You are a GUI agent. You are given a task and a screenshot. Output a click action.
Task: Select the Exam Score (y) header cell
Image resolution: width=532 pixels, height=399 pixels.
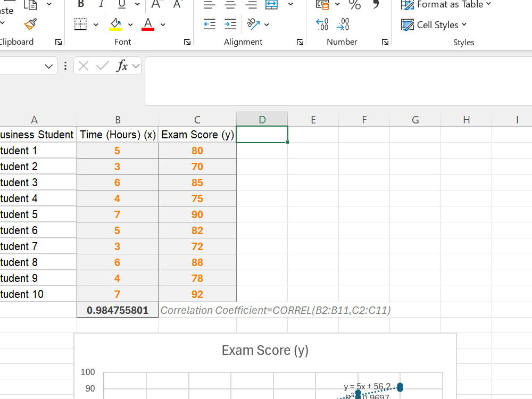coord(197,135)
